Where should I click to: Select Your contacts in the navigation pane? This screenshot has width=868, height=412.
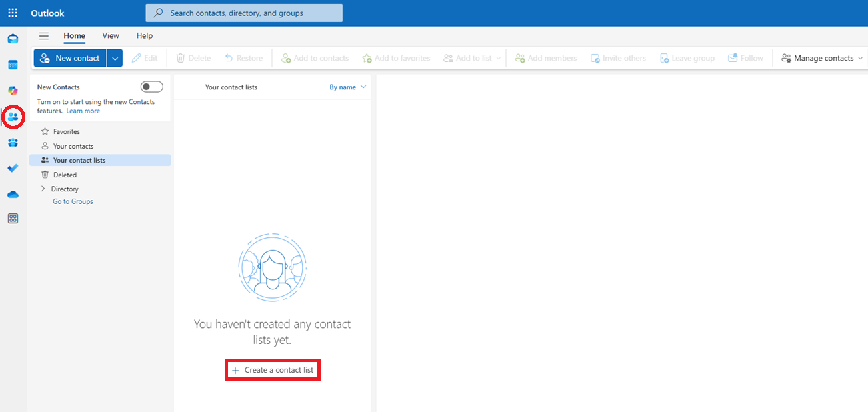coord(73,145)
